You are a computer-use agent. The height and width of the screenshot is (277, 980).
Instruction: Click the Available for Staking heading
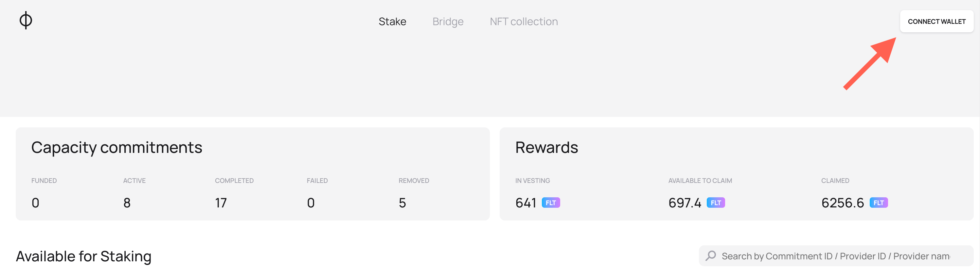(83, 256)
